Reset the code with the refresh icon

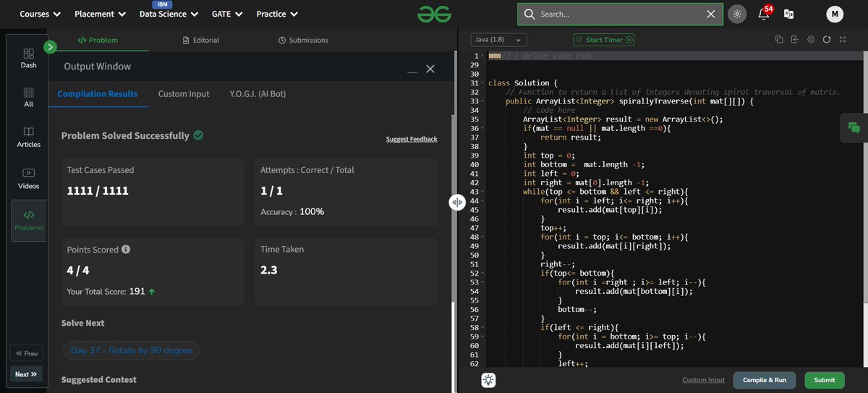click(827, 40)
